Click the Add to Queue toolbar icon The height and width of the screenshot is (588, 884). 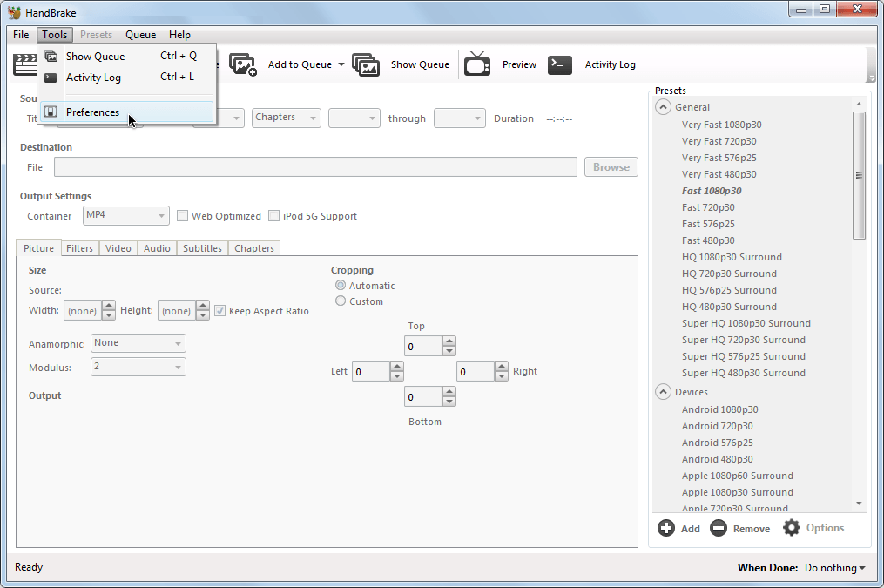(x=243, y=64)
